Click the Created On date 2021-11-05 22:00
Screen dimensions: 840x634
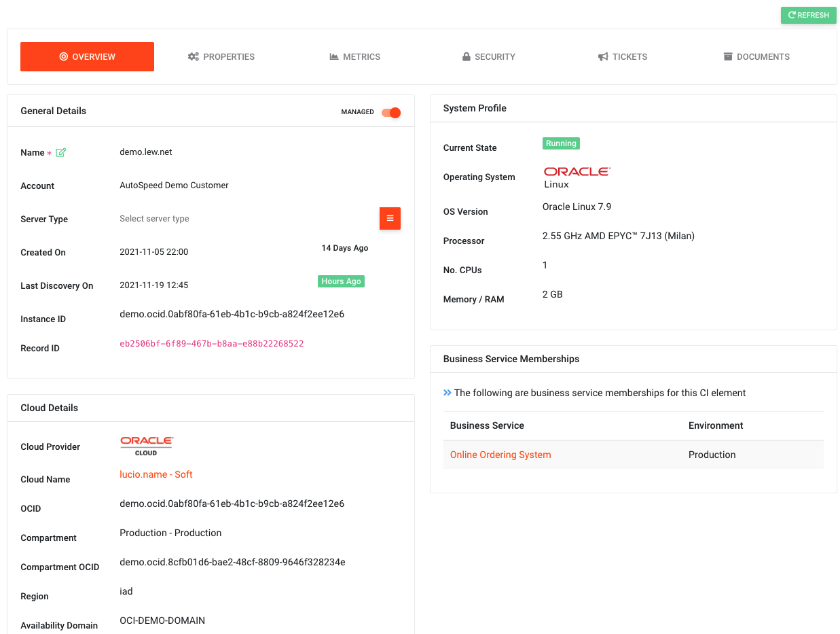154,252
